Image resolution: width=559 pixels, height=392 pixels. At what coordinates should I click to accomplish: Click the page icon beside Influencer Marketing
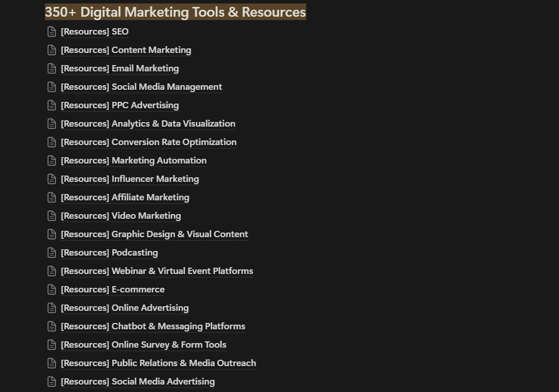pyautogui.click(x=52, y=179)
